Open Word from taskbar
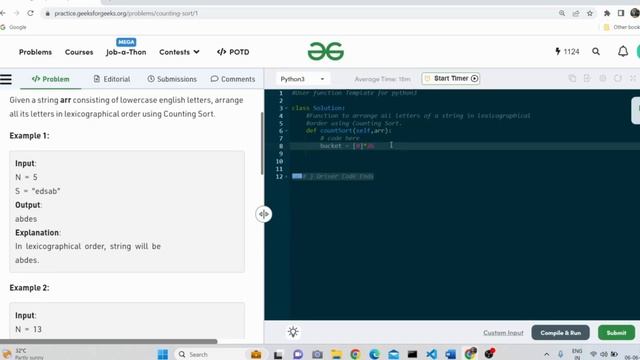The height and width of the screenshot is (360, 640). pyautogui.click(x=450, y=354)
